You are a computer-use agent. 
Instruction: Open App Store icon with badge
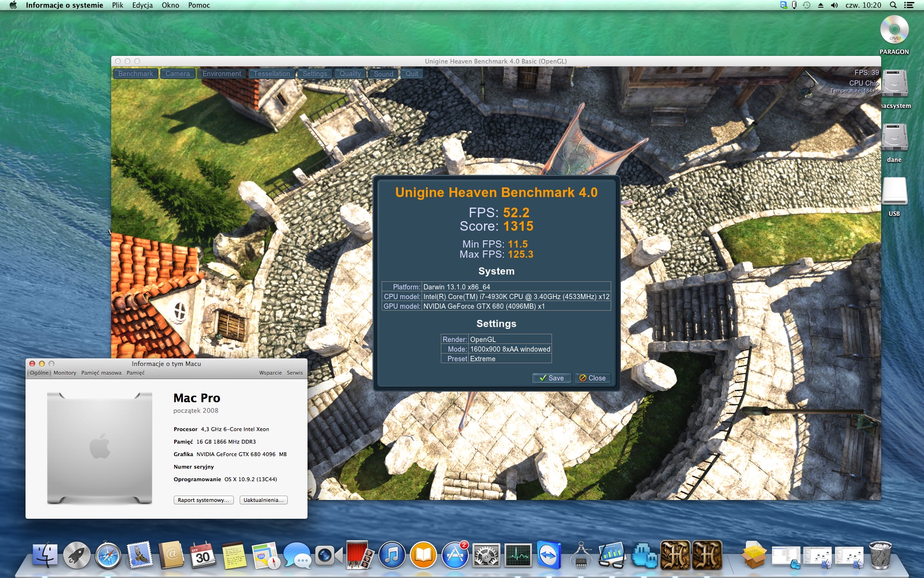455,555
